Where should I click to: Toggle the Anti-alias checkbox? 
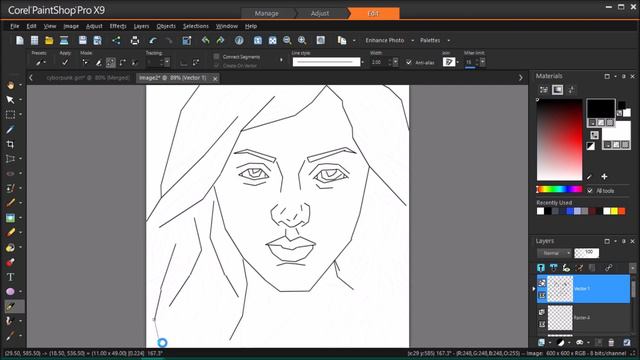pyautogui.click(x=409, y=62)
